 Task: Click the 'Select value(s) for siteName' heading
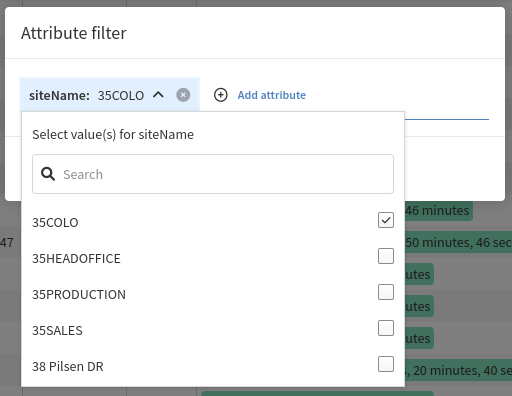pyautogui.click(x=113, y=134)
